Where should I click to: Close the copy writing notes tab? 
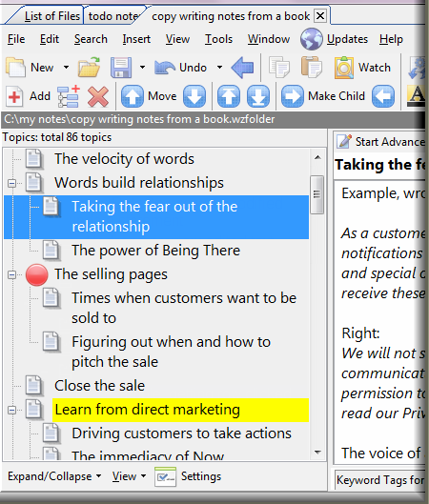coord(320,16)
